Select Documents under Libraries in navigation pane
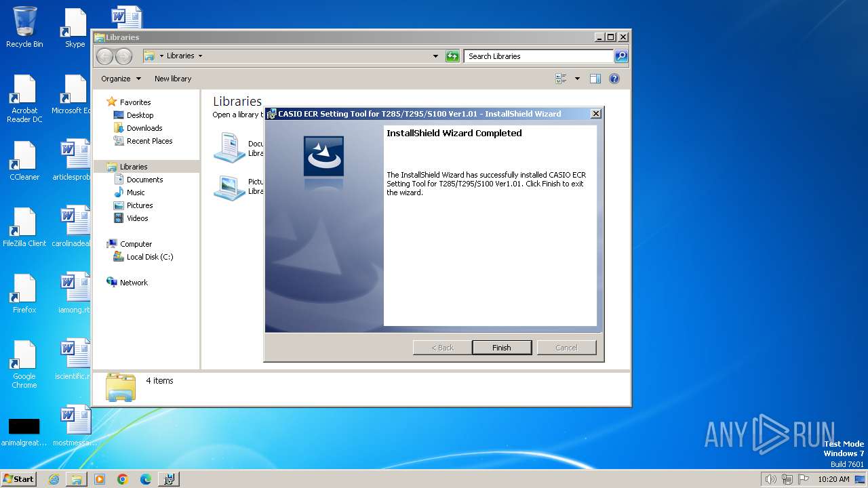868x488 pixels. 144,180
